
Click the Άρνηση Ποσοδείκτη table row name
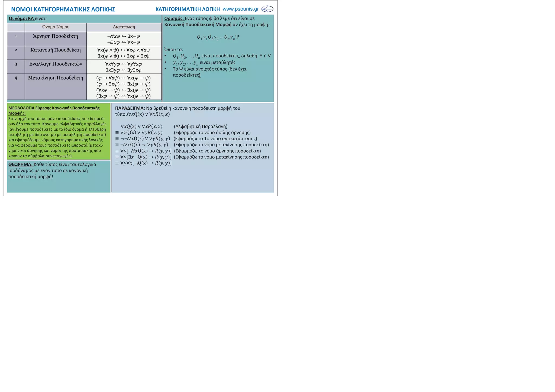[x=56, y=36]
